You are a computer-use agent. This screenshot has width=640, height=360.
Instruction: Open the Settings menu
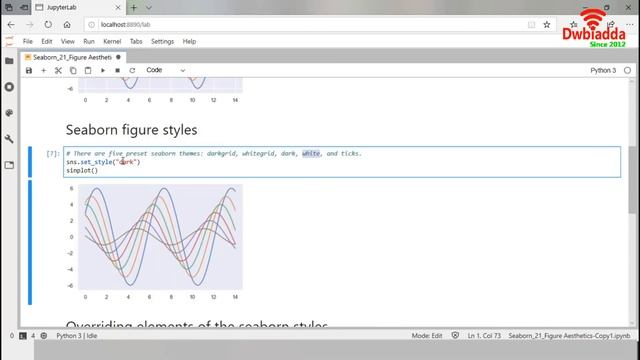162,41
